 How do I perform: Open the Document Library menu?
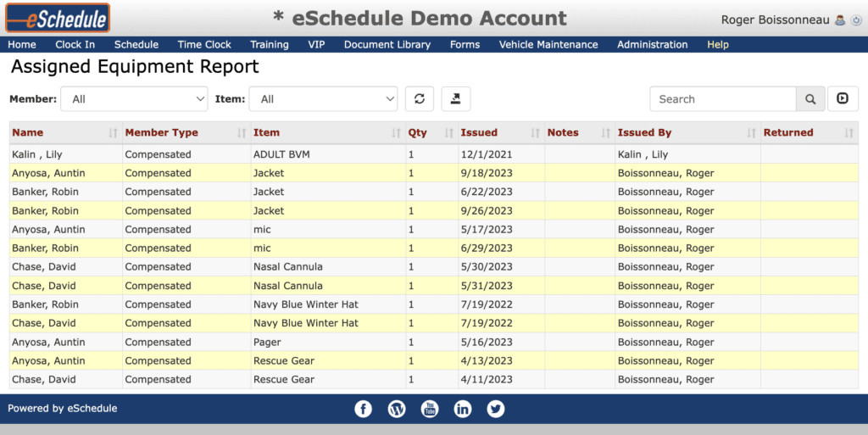click(x=387, y=44)
